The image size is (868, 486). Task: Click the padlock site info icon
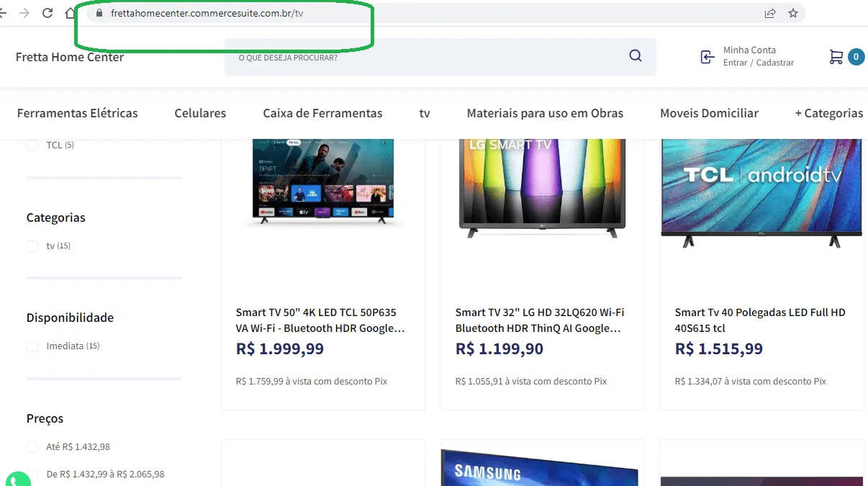point(99,13)
